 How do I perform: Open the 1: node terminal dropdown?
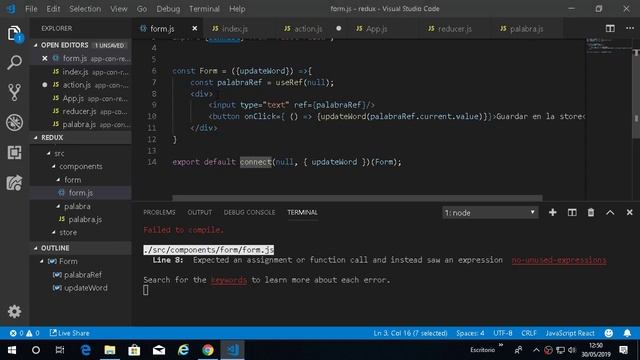[x=490, y=212]
